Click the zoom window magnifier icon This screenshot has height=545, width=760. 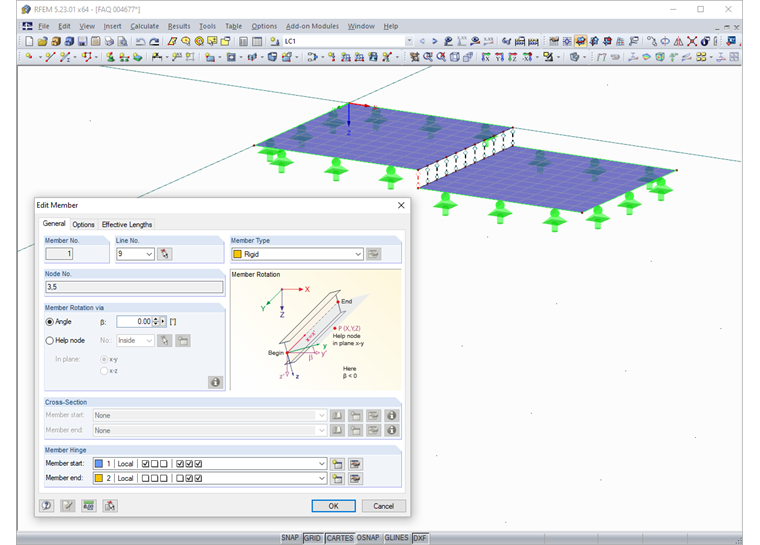pyautogui.click(x=428, y=57)
